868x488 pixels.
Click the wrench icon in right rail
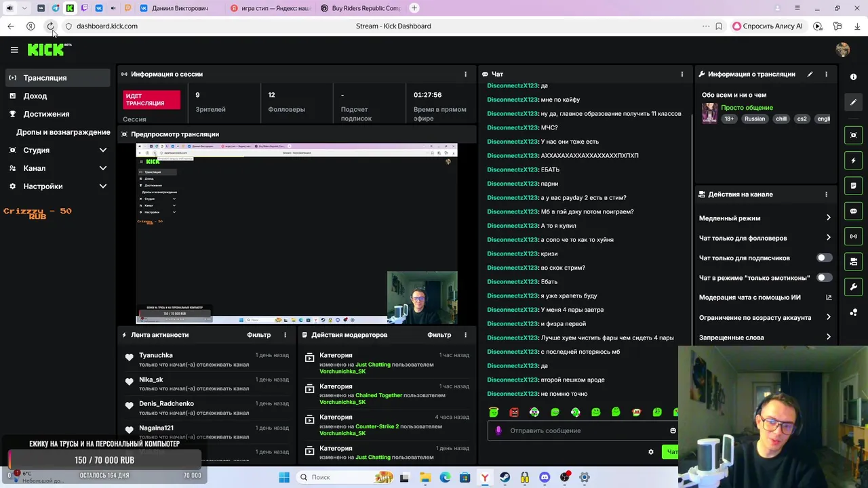(854, 287)
